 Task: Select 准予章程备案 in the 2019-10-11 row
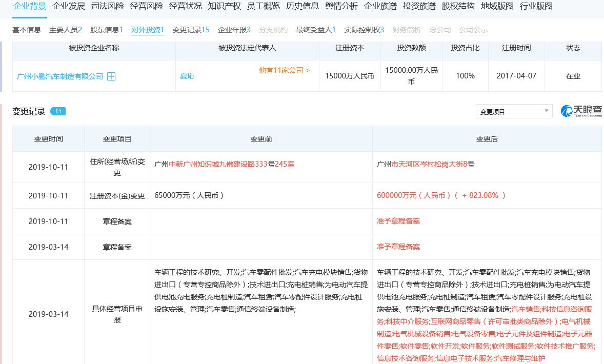click(398, 221)
